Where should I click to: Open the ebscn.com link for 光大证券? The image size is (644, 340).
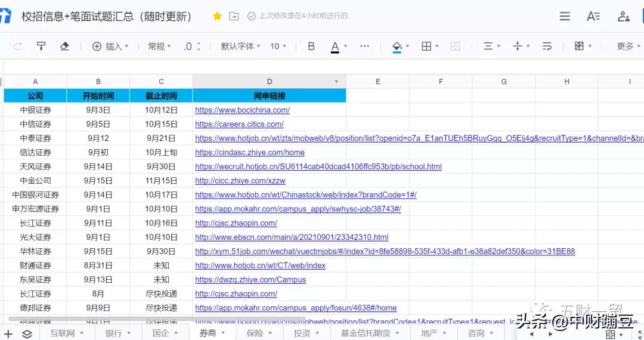(292, 237)
